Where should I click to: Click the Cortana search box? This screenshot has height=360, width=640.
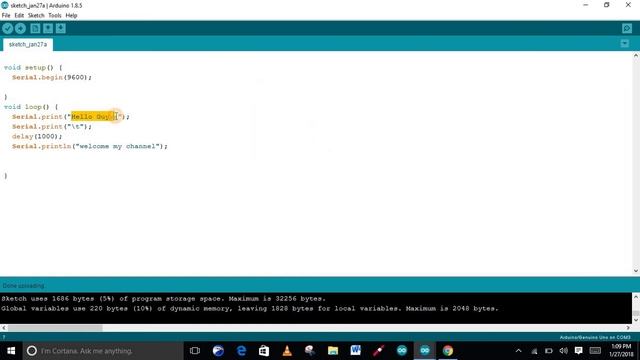click(x=103, y=351)
